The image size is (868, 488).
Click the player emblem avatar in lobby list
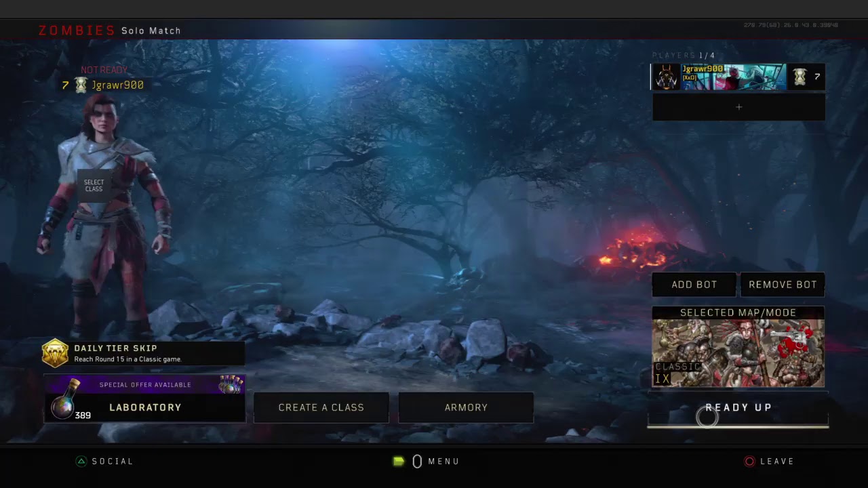(x=666, y=77)
